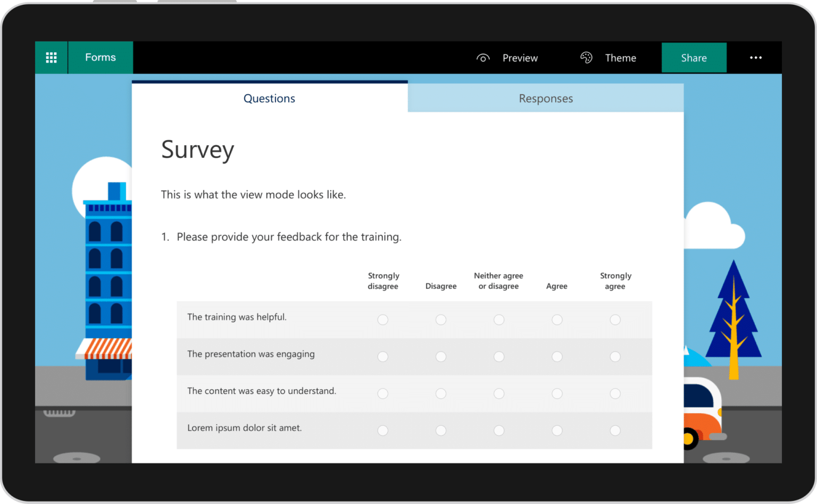The width and height of the screenshot is (817, 504).
Task: Select Strongly agree for 'The training was helpful'
Action: (615, 320)
